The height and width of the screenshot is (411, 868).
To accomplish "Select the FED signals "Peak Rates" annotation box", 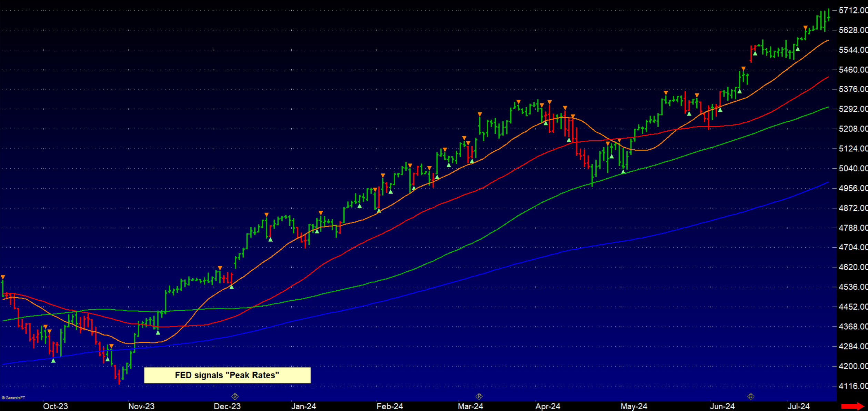I will (227, 375).
